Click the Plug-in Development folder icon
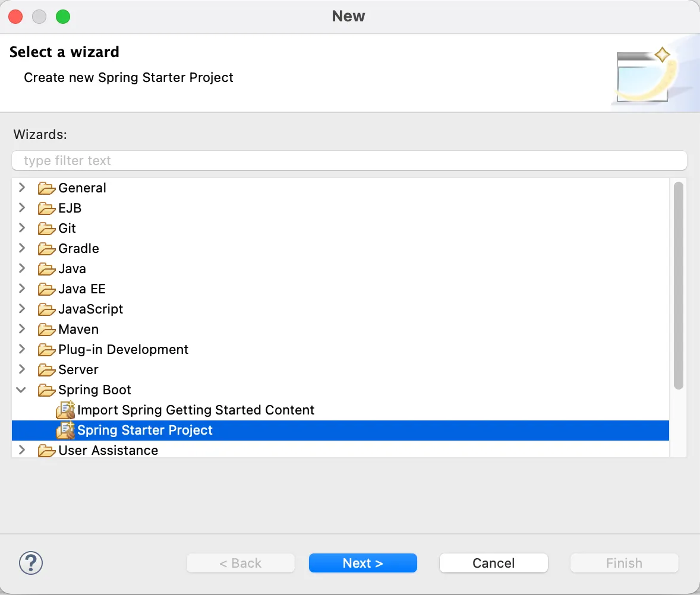The width and height of the screenshot is (700, 595). tap(46, 350)
